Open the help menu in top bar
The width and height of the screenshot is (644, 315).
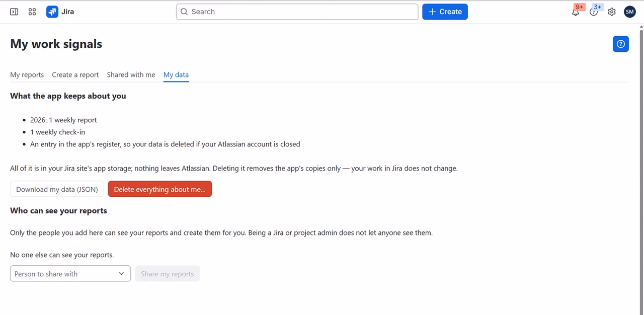click(594, 12)
